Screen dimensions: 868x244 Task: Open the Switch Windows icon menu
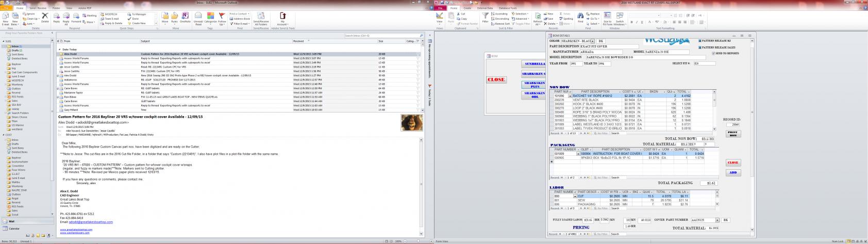click(620, 19)
